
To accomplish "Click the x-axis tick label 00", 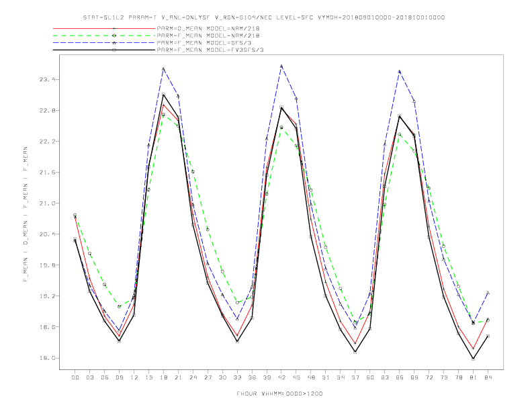I will click(75, 377).
